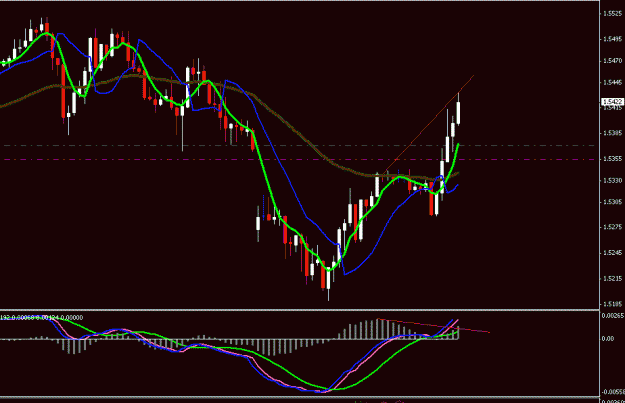Click the 1.5185 price level label
Image resolution: width=625 pixels, height=403 pixels.
pyautogui.click(x=613, y=304)
